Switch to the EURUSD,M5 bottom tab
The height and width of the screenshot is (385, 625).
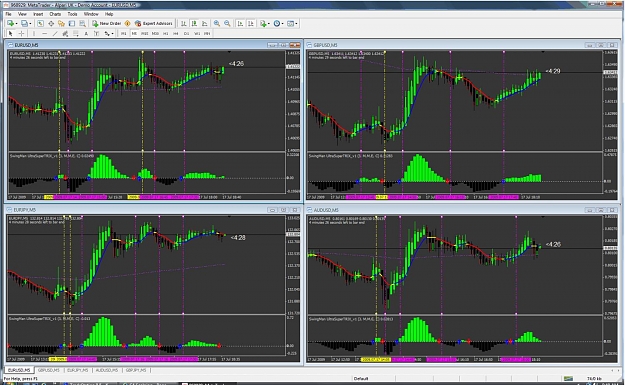(x=19, y=370)
